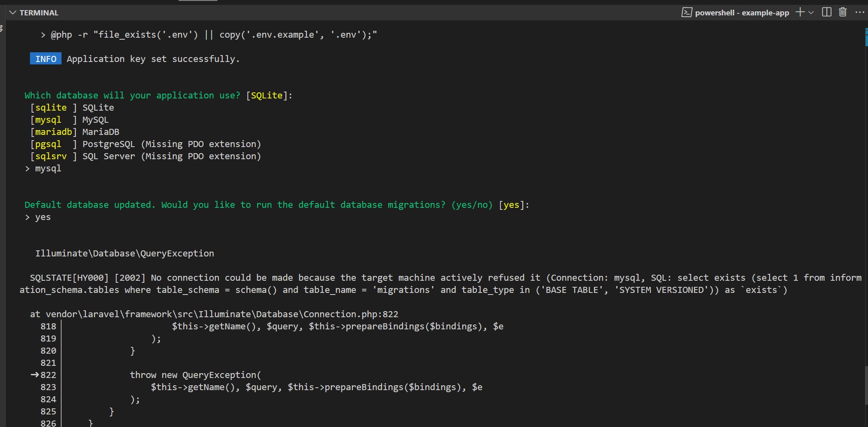Split the terminal using split icon
The width and height of the screenshot is (868, 427).
(827, 12)
